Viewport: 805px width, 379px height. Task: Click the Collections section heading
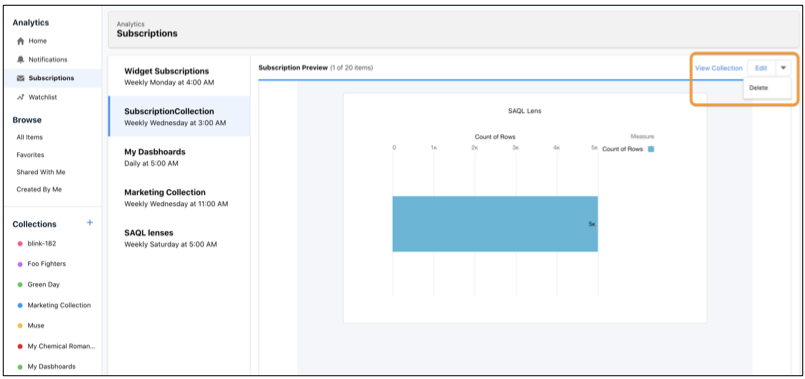(x=34, y=224)
